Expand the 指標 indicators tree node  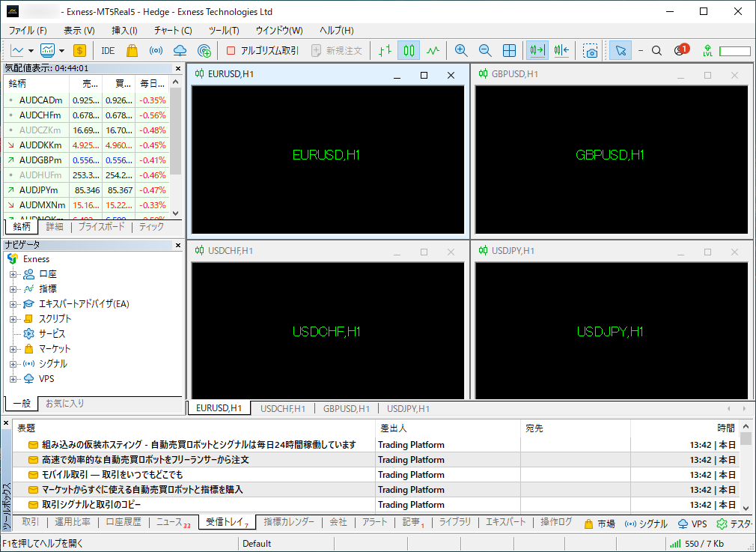(13, 289)
